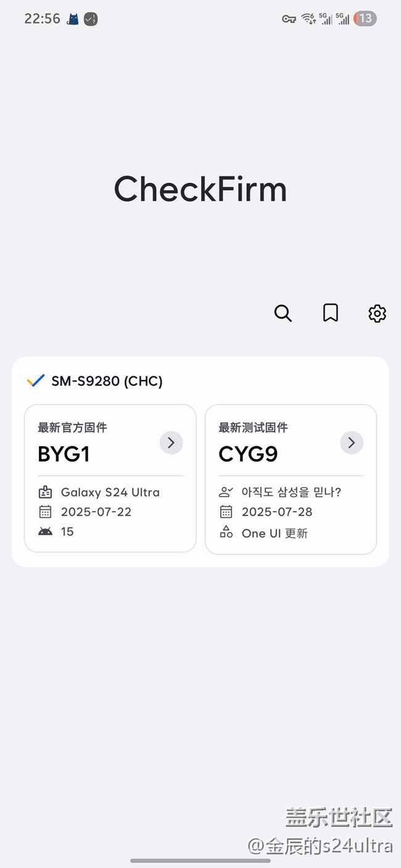This screenshot has height=868, width=401.
Task: Select the SM-S9280 (CHC) device title
Action: point(107,381)
